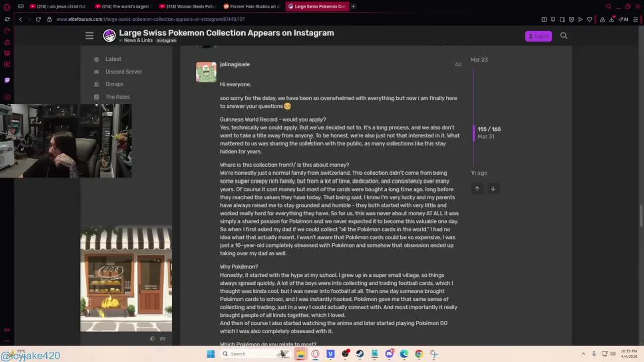This screenshot has height=362, width=644.
Task: Open The Rules sidebar link
Action: tap(117, 97)
